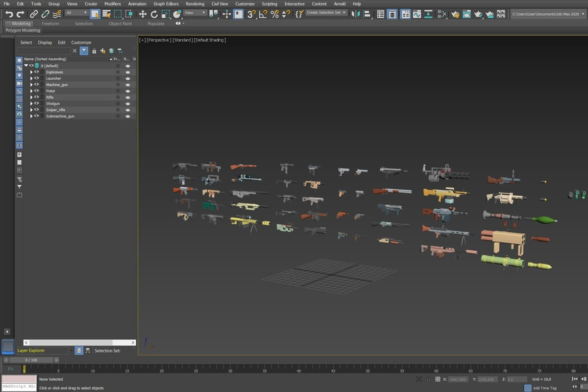588x392 pixels.
Task: Activate the Unlink Selection tool
Action: coord(45,14)
